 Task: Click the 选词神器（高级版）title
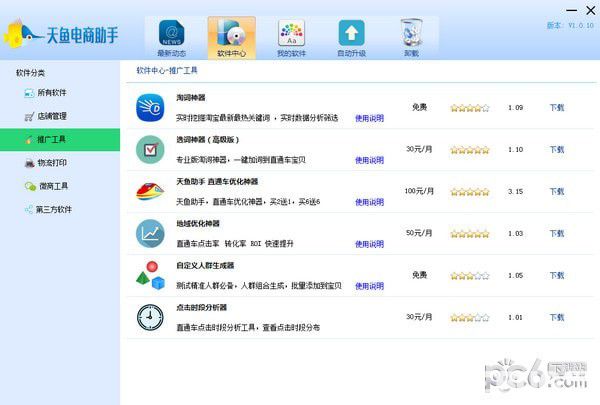coord(208,140)
